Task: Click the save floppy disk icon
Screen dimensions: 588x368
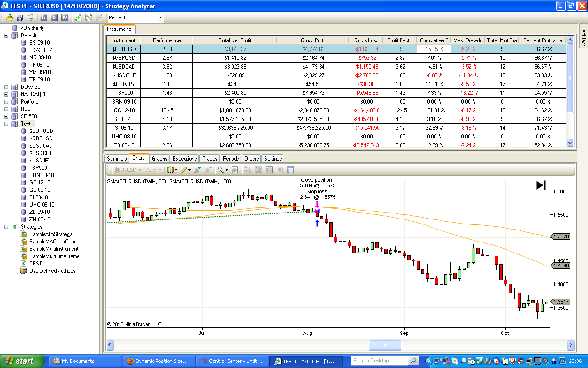Action: coord(19,17)
